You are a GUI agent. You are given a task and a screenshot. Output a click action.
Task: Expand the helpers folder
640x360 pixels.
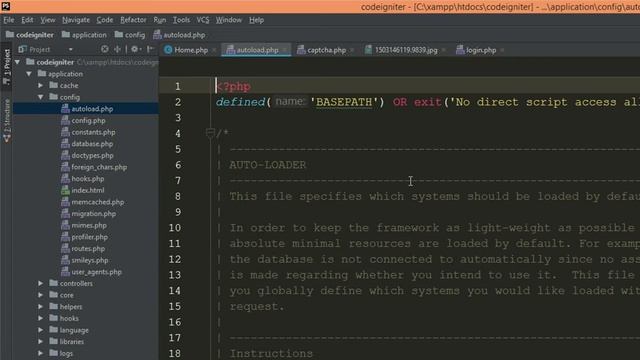(x=40, y=307)
